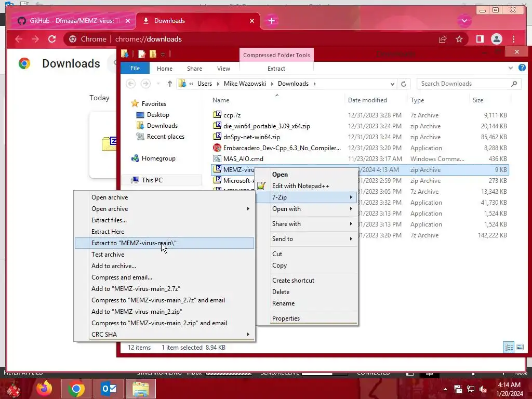532x399 pixels.
Task: Choose Extract Here in 7-Zip submenu
Action: click(164, 231)
